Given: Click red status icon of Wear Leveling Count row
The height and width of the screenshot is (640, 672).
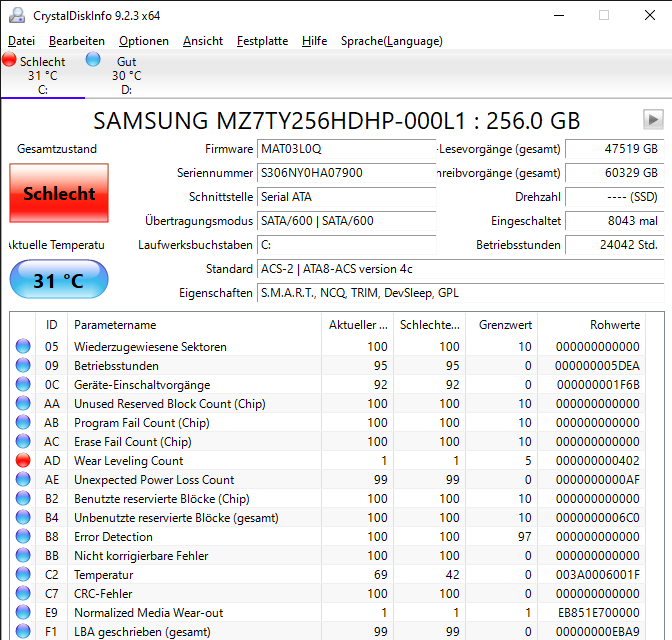Looking at the screenshot, I should [x=23, y=460].
